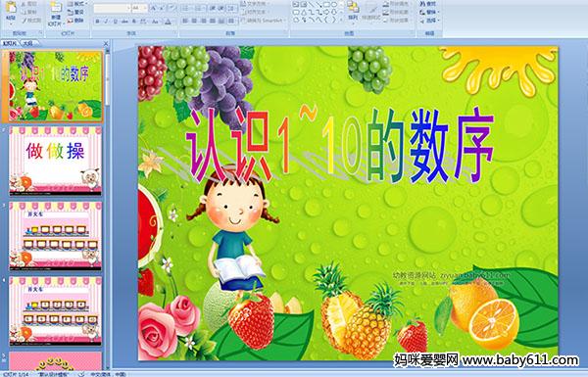The height and width of the screenshot is (377, 588).
Task: Click the slide Layout (版式) button
Action: (x=76, y=4)
